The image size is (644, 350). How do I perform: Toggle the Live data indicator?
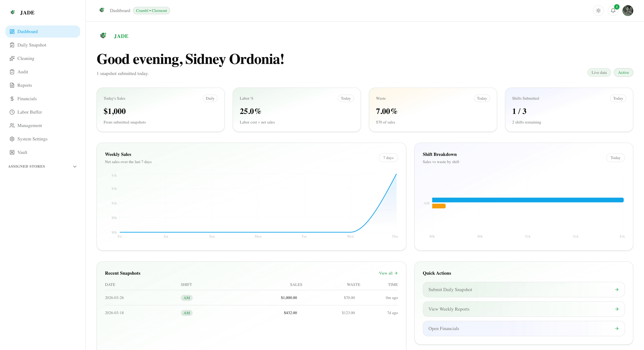point(599,72)
